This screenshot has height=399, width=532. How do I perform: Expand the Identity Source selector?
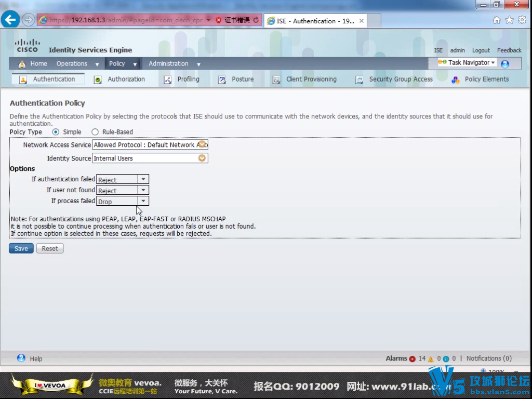(202, 158)
